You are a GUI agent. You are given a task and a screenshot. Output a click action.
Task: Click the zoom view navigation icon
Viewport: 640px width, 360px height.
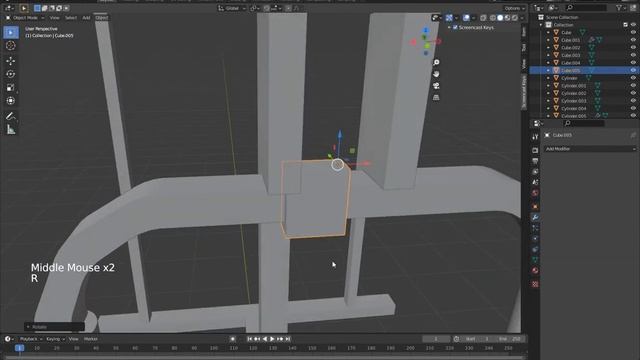click(x=436, y=62)
